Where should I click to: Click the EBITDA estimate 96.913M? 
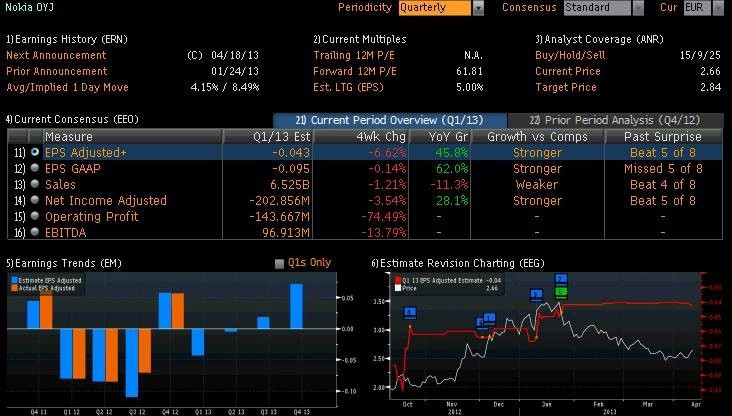click(286, 233)
